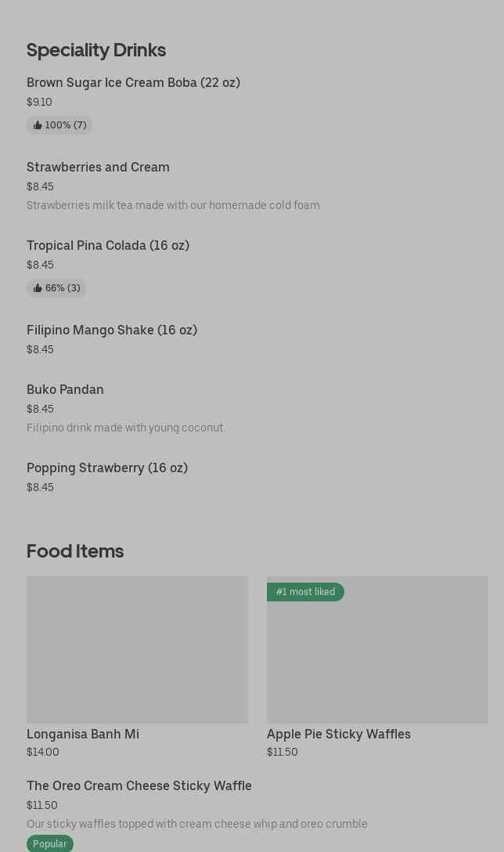Screen dimensions: 504x852
Task: Open Brown Sugar Ice Cream Boba item
Action: pos(133,82)
